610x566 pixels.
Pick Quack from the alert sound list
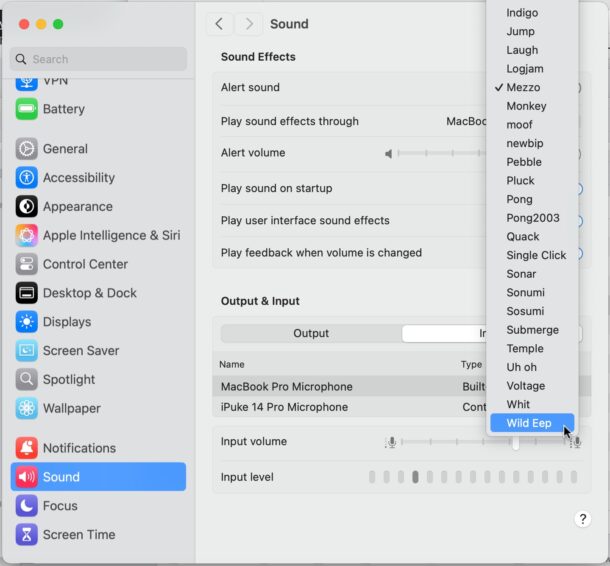523,237
